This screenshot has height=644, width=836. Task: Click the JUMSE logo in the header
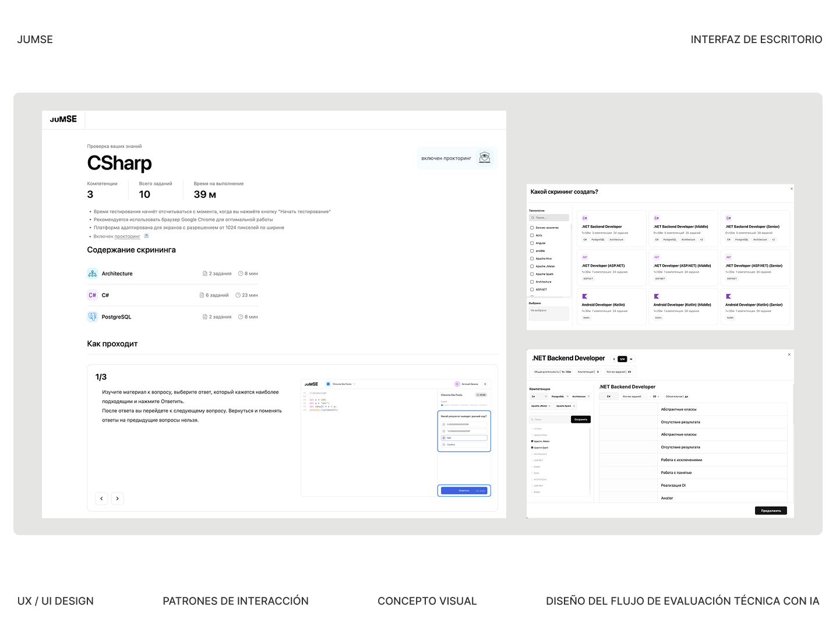click(x=64, y=119)
